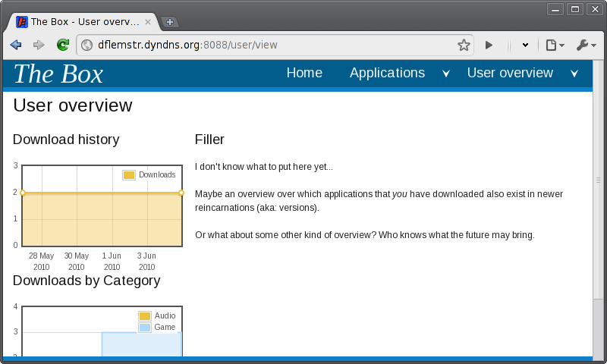Select the User overview navigation link
The height and width of the screenshot is (364, 607).
510,73
